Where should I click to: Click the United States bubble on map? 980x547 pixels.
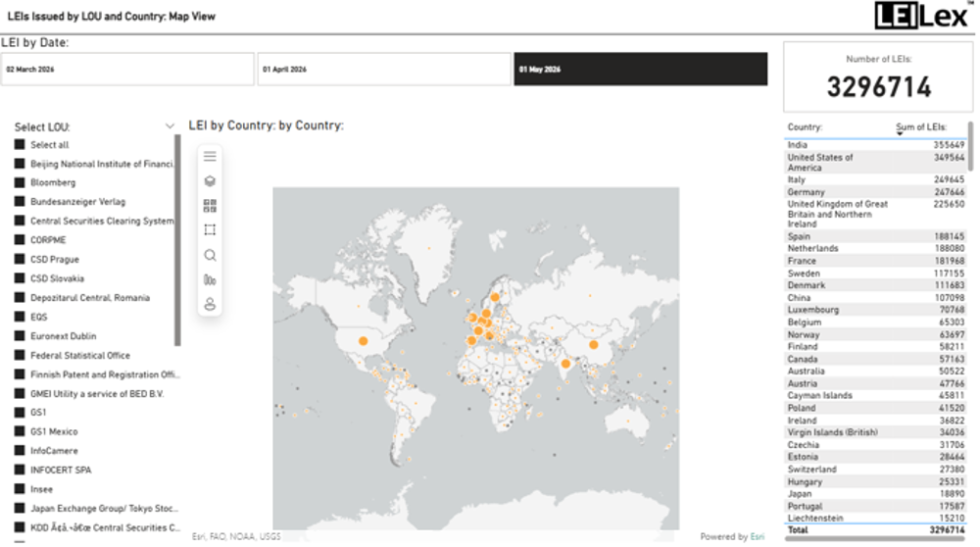(x=364, y=341)
